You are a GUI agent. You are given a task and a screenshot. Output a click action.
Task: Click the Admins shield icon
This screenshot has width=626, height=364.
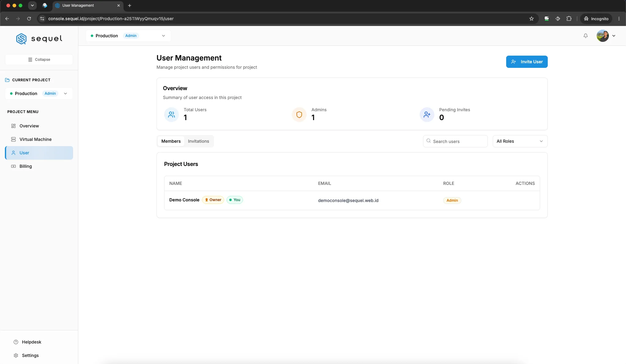(x=299, y=115)
